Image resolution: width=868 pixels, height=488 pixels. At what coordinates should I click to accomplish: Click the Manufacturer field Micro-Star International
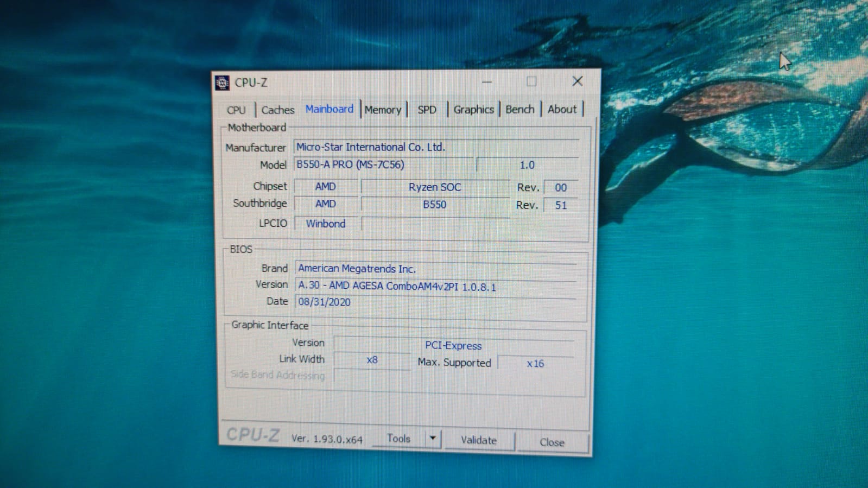click(x=436, y=147)
